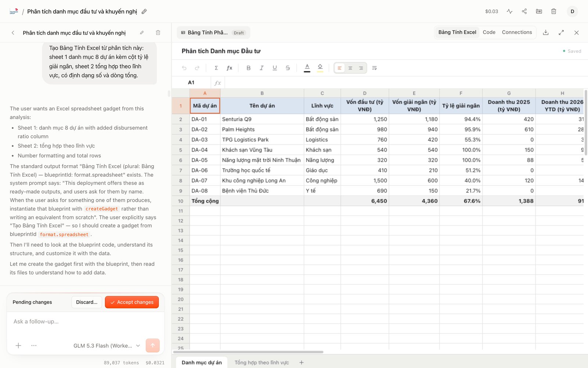This screenshot has width=588, height=368.
Task: Align cell text to the center
Action: tap(350, 68)
